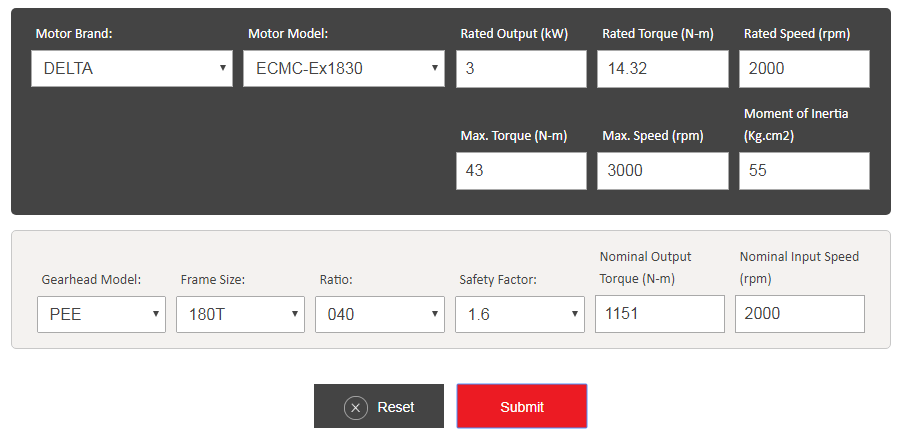
Task: Click the Moment of Inertia field
Action: click(x=804, y=171)
